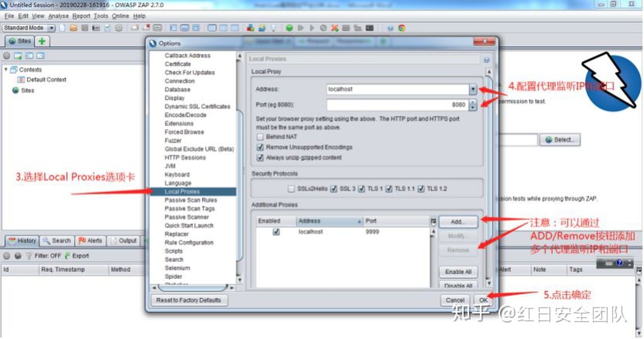Click the red X custom breakpoint icon

click(x=335, y=28)
